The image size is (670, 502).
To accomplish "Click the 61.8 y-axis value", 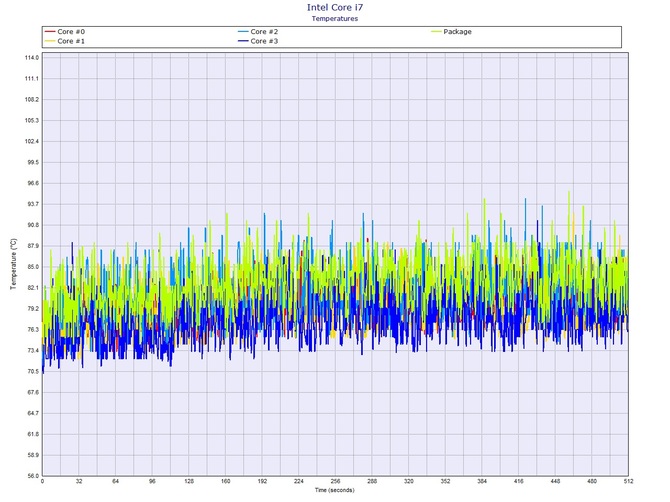I will coord(33,434).
